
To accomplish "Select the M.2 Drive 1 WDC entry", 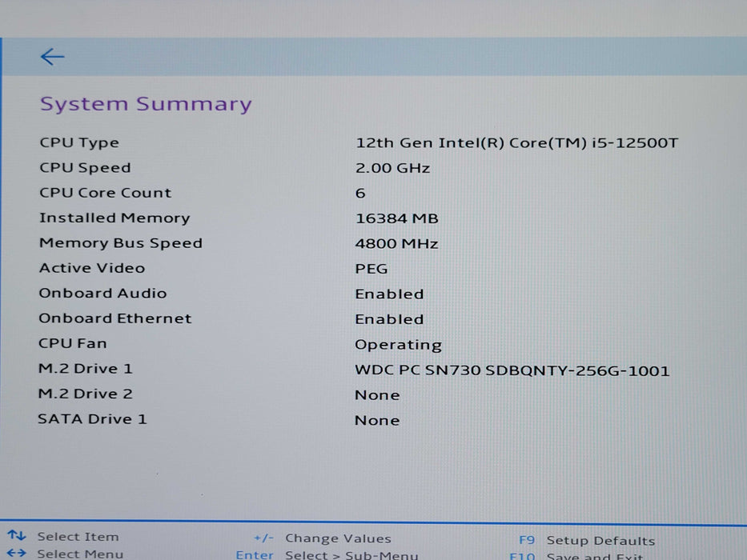I will click(x=512, y=370).
